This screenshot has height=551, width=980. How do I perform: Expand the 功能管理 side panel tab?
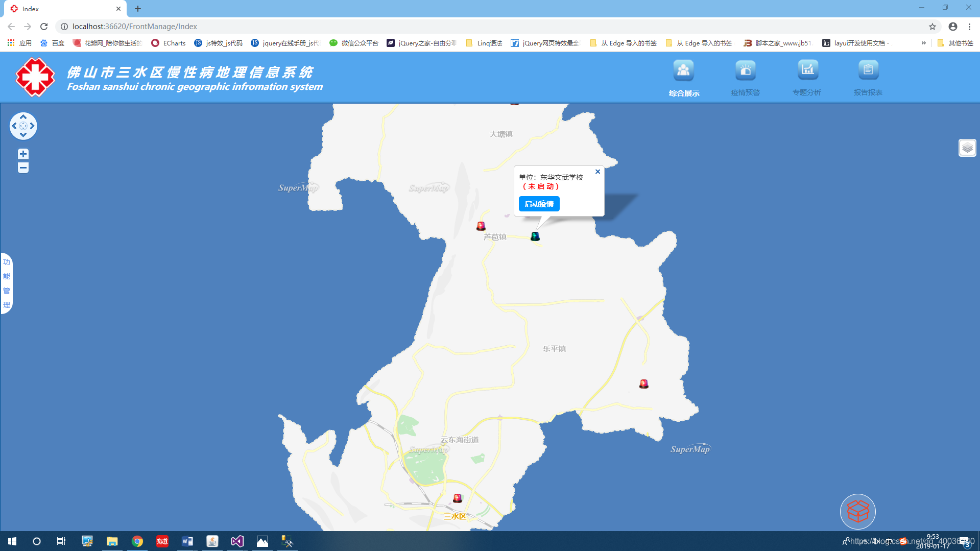[x=7, y=283]
